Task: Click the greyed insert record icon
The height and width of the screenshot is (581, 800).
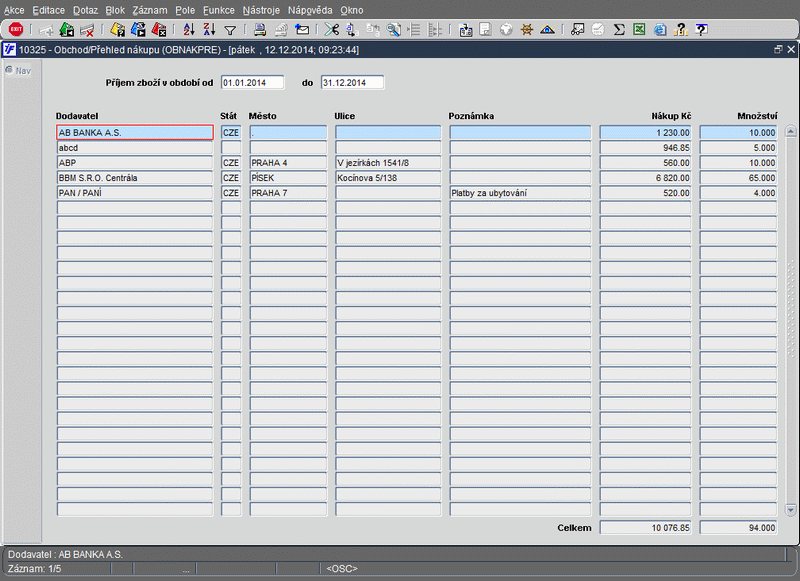Action: 46,30
